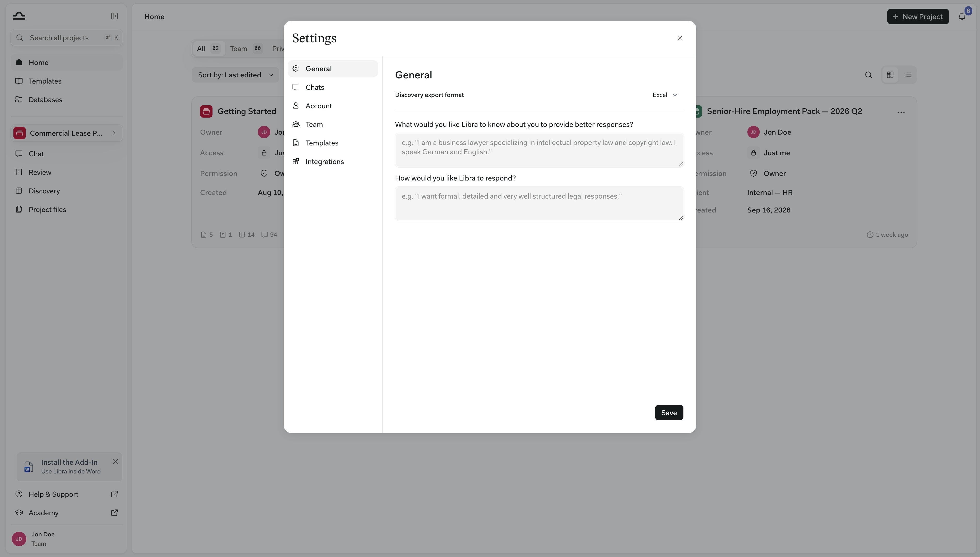
Task: Create a New Project
Action: (918, 17)
